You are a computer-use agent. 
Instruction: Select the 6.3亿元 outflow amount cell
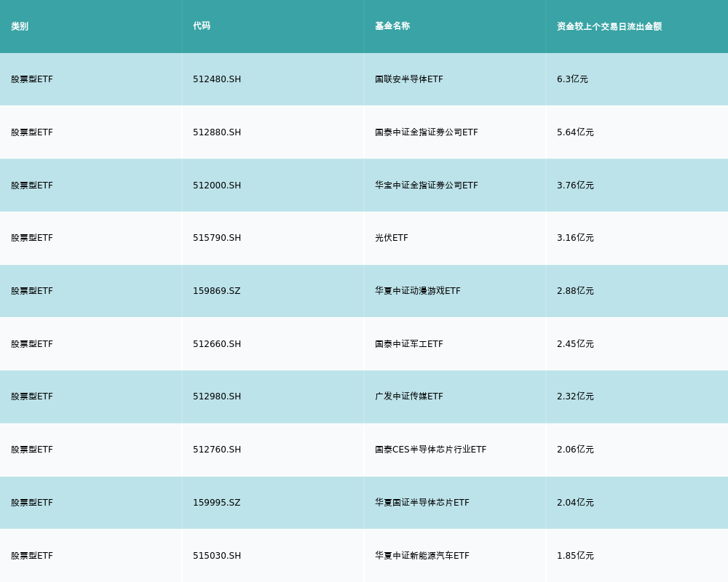(x=572, y=79)
